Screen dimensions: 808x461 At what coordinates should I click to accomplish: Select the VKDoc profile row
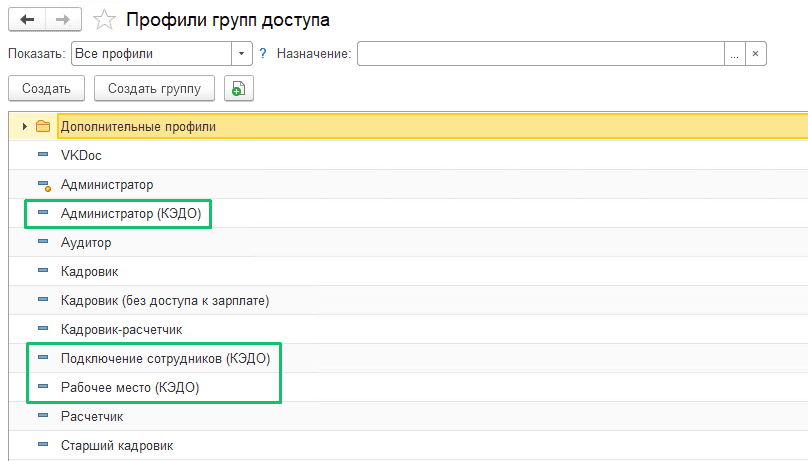tap(408, 155)
